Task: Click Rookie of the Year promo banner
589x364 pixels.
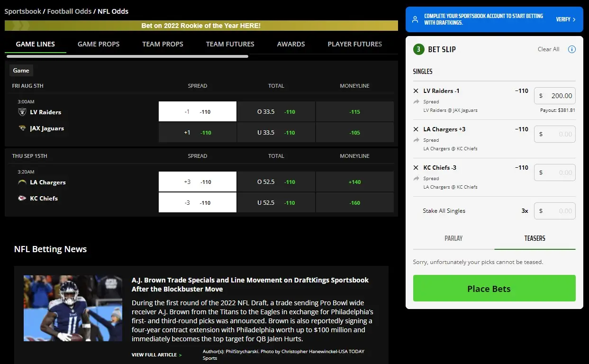Action: [x=201, y=26]
